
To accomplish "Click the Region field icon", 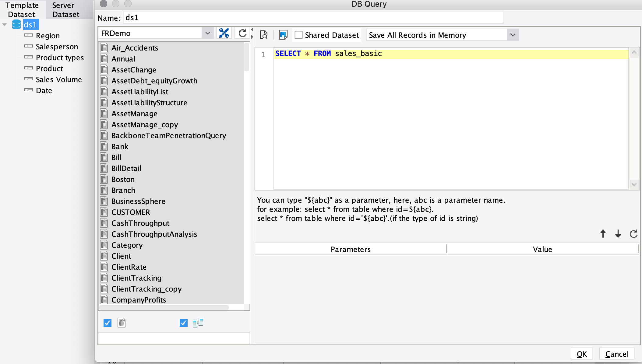I will (29, 35).
